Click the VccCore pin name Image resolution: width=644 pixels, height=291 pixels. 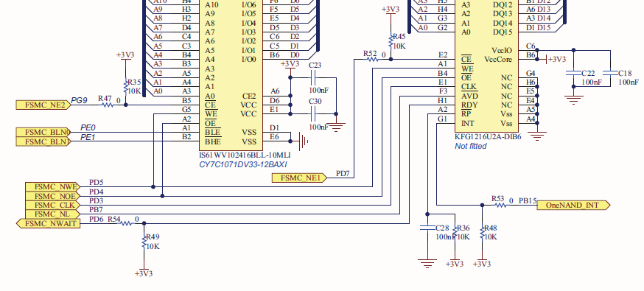pos(498,60)
